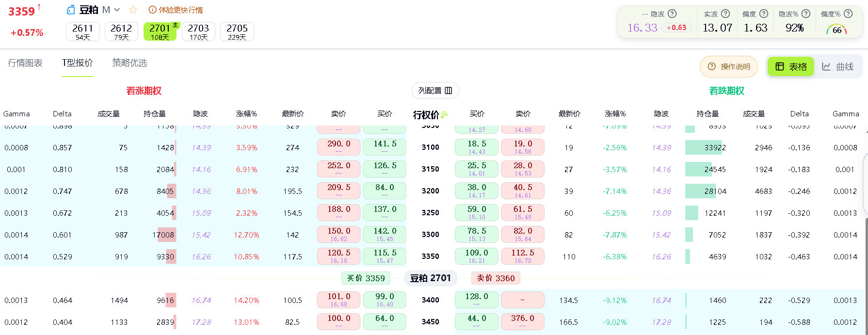Screen dimensions: 868x335
Task: Click the 卖价 3360 underlying ask label
Action: [x=496, y=278]
